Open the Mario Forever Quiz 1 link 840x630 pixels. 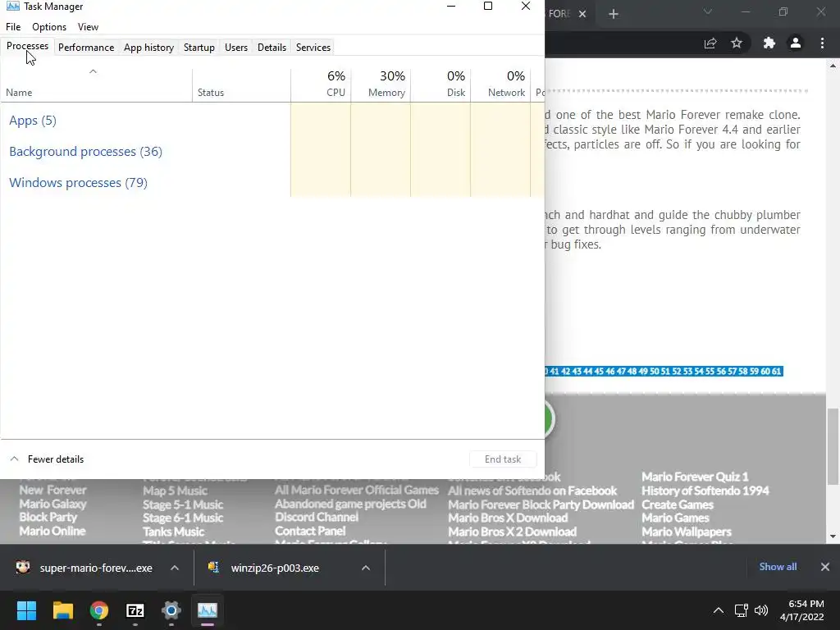(695, 477)
